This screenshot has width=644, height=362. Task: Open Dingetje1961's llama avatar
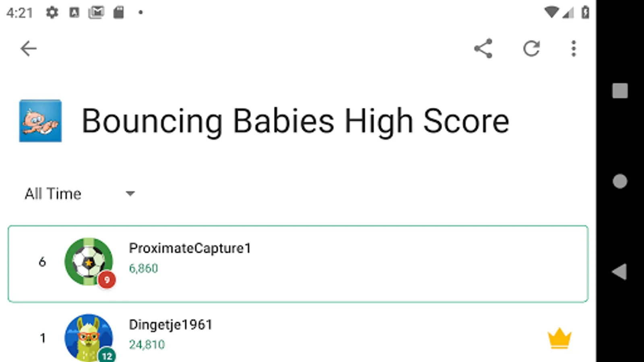[89, 338]
